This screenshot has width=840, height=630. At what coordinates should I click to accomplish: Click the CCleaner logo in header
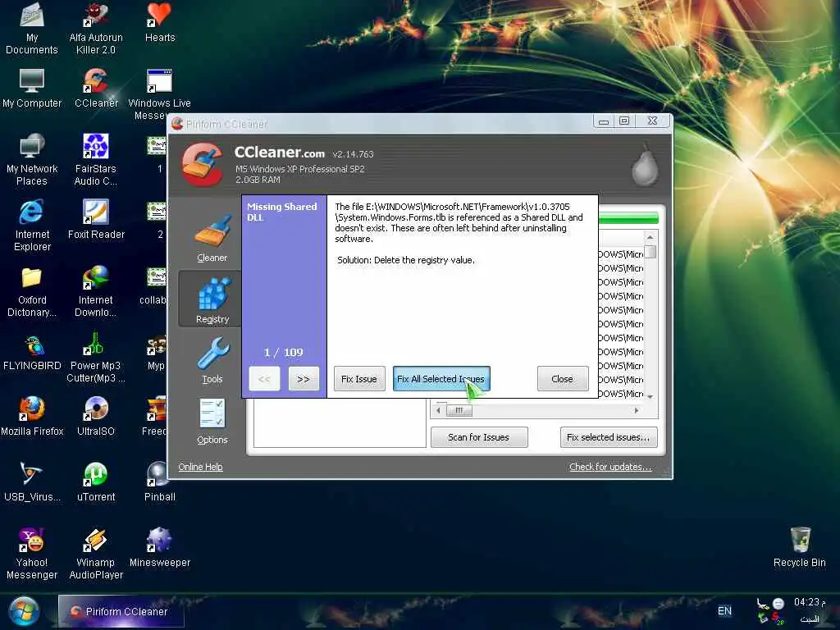pos(202,164)
